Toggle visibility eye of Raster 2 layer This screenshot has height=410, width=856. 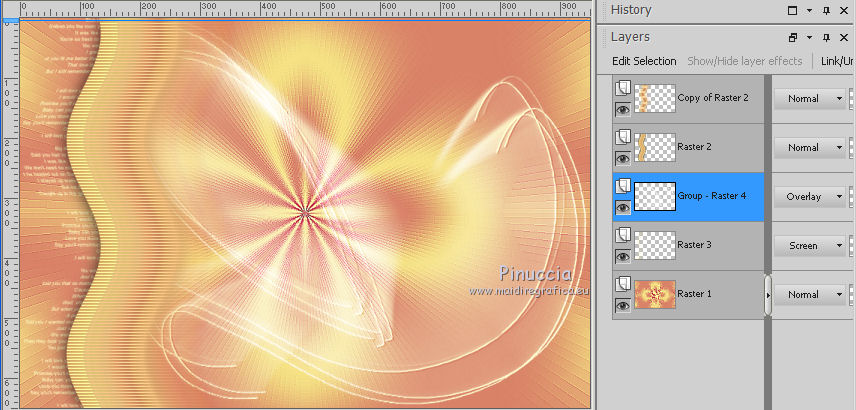coord(623,159)
